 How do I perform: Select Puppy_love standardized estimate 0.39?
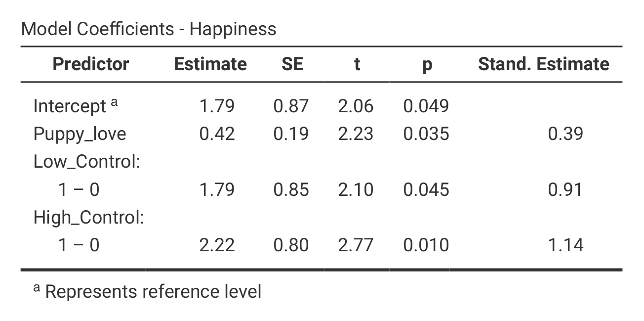[565, 134]
